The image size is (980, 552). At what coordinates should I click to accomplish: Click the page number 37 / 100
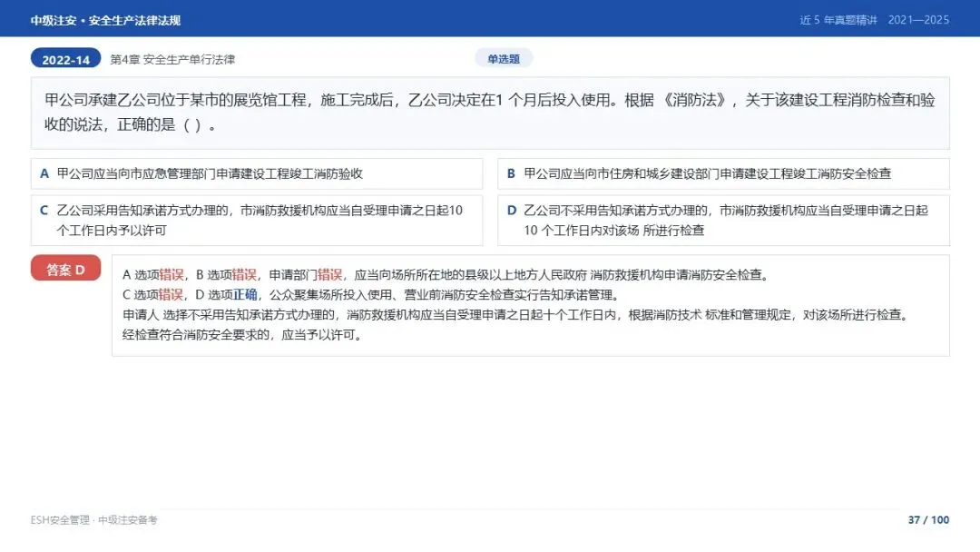pos(928,519)
